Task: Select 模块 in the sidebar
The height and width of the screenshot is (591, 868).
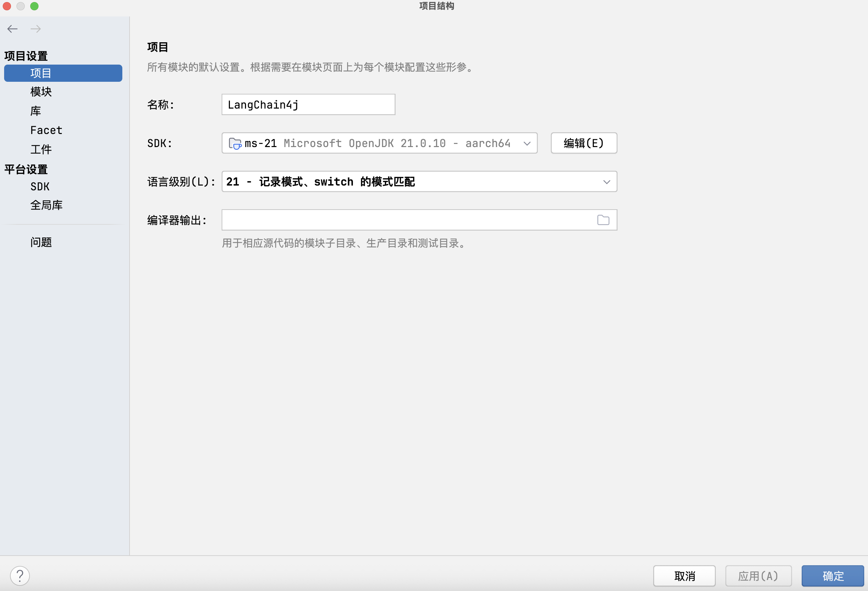Action: 41,92
